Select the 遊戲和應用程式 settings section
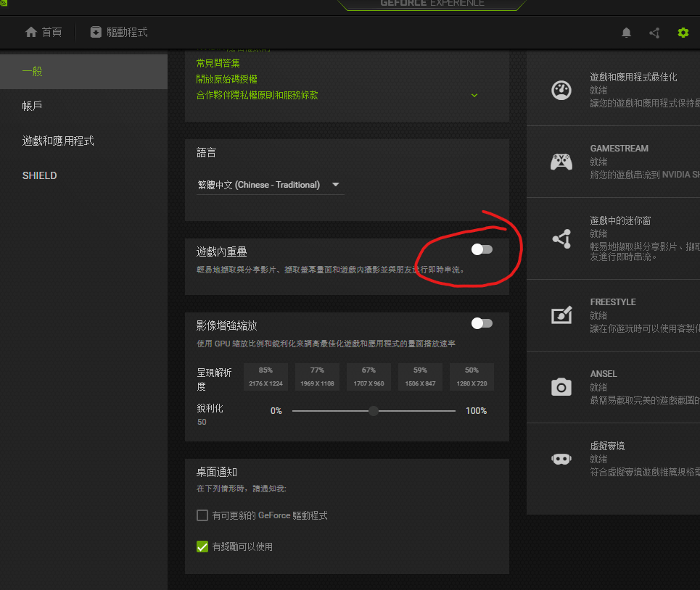The image size is (700, 590). click(83, 141)
